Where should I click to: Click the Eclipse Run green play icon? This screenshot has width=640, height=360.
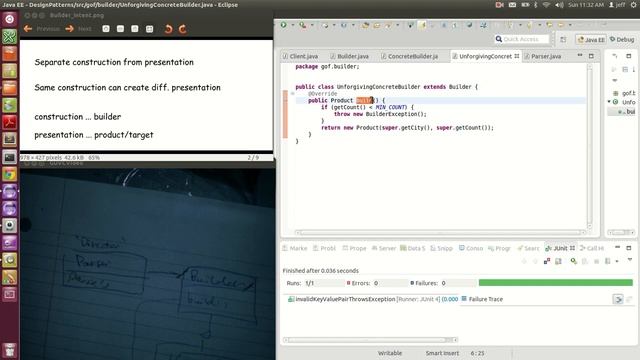pyautogui.click(x=283, y=25)
